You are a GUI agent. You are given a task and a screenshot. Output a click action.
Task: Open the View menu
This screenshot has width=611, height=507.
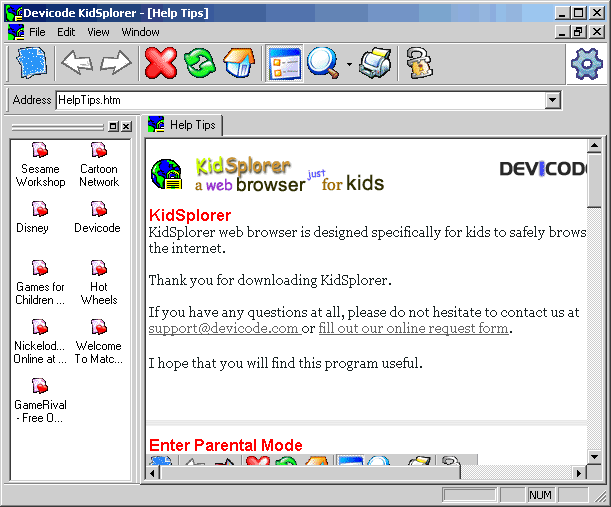point(98,32)
